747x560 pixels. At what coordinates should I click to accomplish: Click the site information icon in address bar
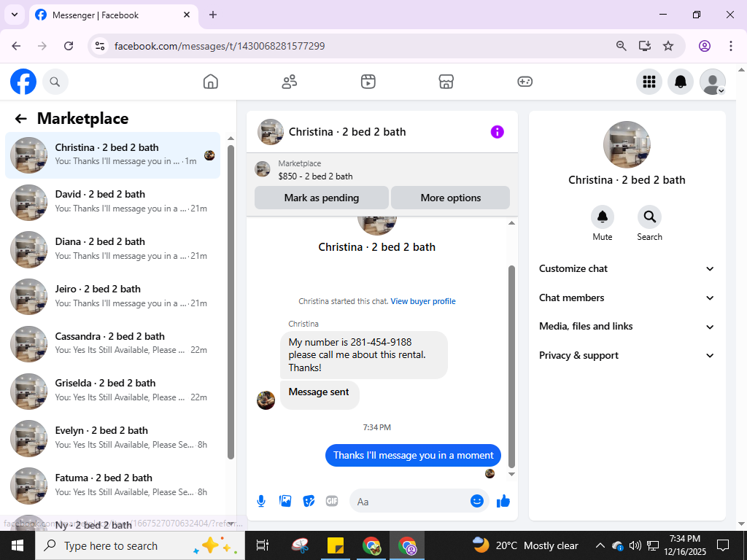pos(100,46)
